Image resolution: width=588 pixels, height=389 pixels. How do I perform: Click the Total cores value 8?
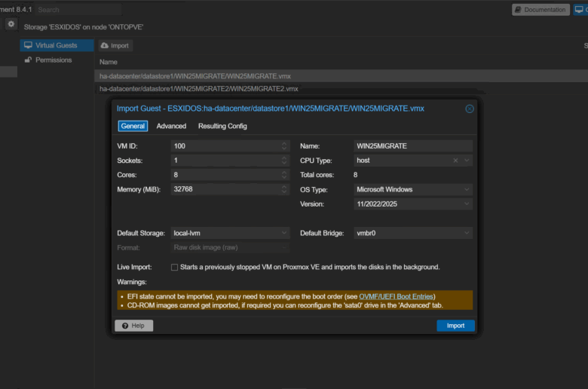356,175
